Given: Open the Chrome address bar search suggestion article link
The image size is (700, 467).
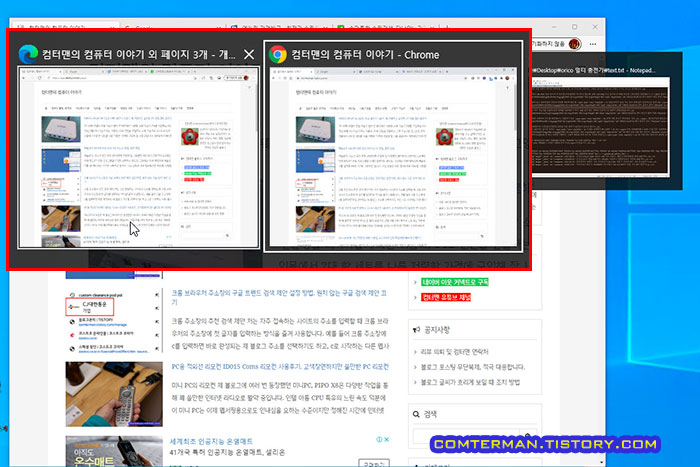Looking at the screenshot, I should (279, 297).
